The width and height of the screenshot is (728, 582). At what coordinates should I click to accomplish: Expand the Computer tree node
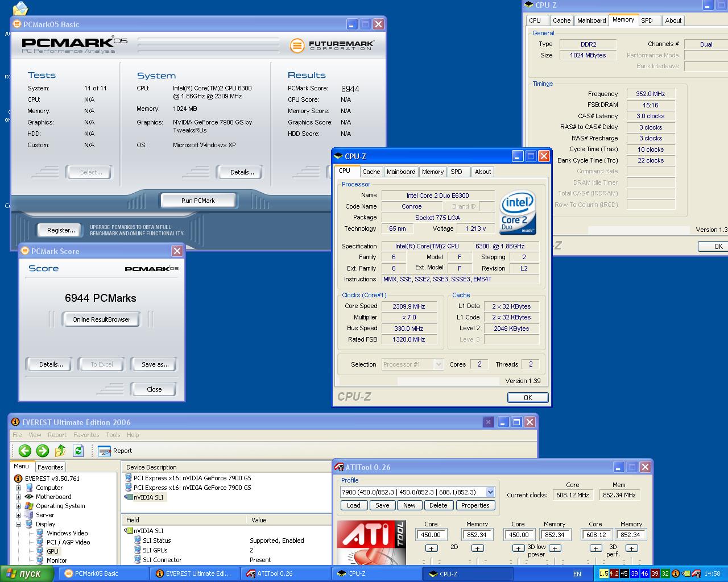(x=18, y=488)
